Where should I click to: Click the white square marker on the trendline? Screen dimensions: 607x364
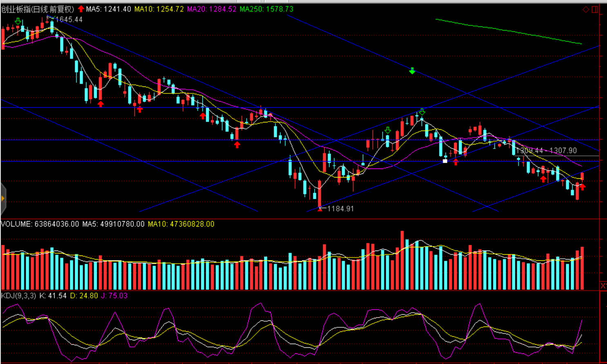445,161
